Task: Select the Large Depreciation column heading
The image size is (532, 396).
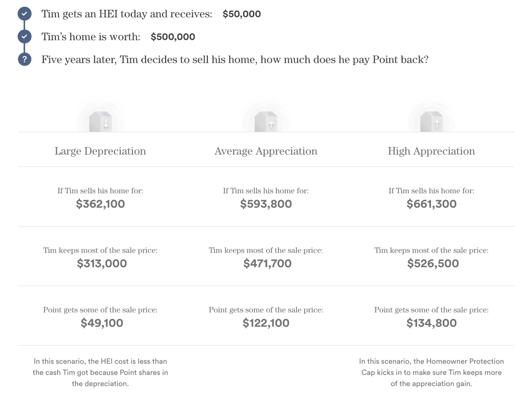Action: (x=100, y=151)
